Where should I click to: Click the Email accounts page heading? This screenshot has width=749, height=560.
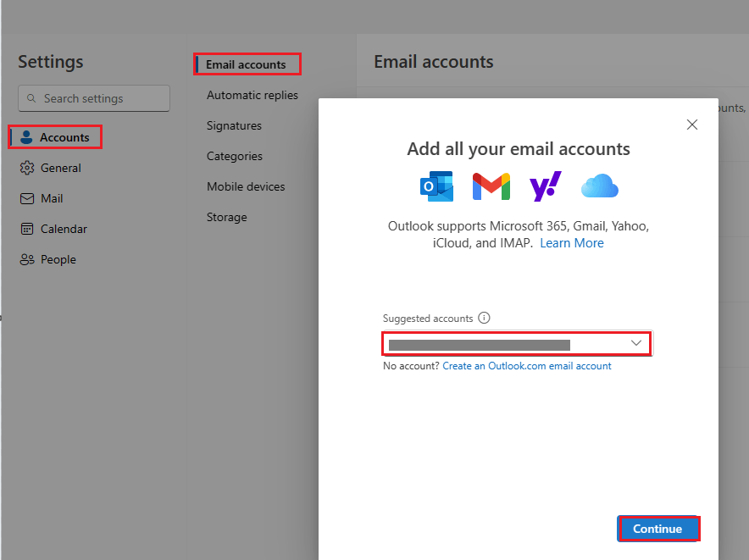coord(434,62)
